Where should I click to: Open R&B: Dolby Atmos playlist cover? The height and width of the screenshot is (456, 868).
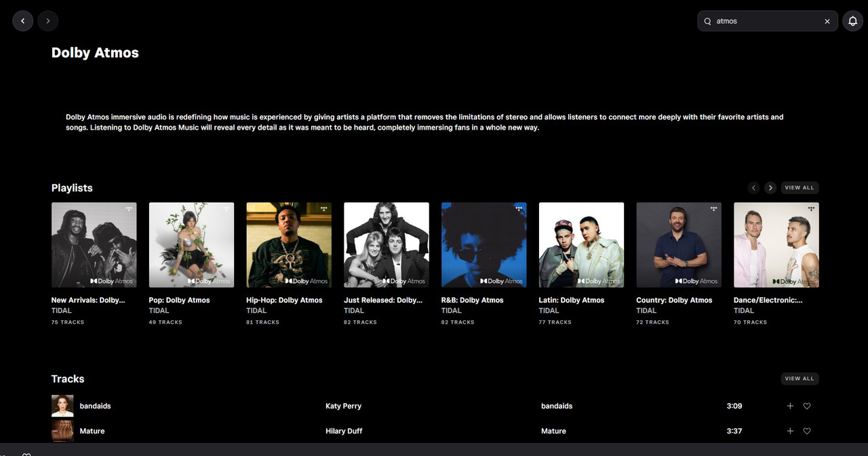pos(484,245)
